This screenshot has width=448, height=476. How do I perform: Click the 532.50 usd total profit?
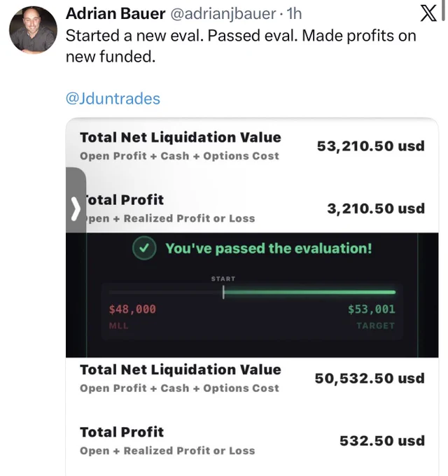[381, 441]
